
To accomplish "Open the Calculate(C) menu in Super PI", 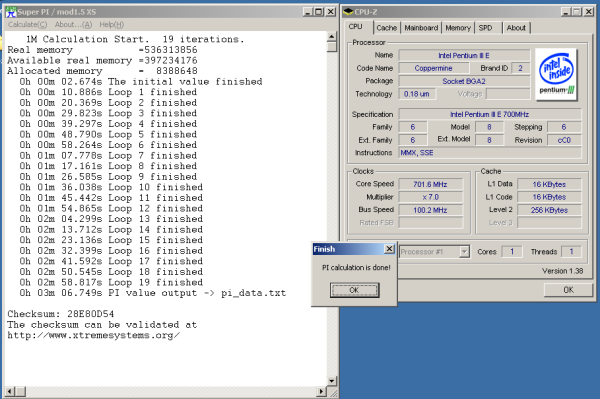I will (x=27, y=24).
